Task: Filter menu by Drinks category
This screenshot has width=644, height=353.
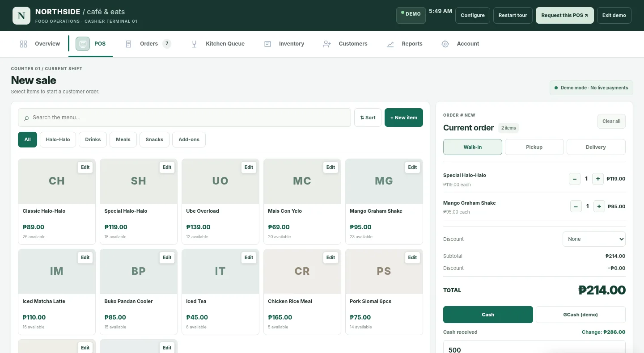Action: click(x=93, y=139)
